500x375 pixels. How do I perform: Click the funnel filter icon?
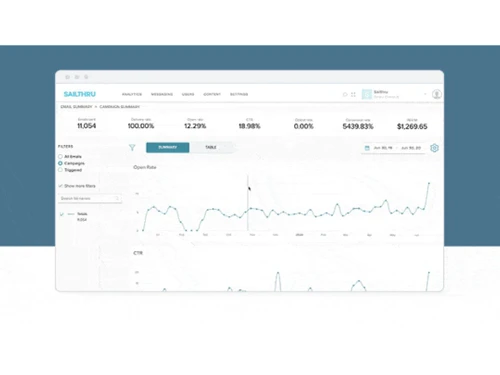tap(132, 148)
